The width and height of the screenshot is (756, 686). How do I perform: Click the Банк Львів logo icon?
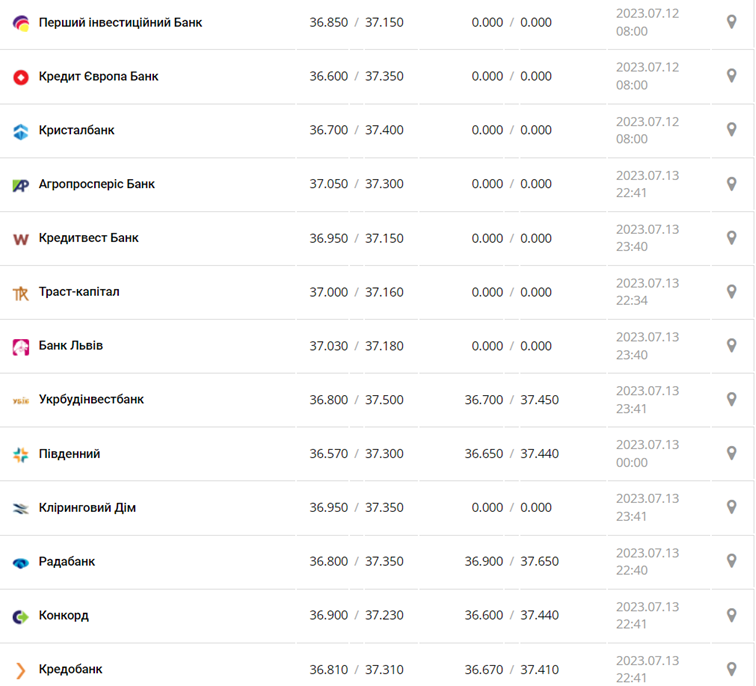[x=21, y=347]
